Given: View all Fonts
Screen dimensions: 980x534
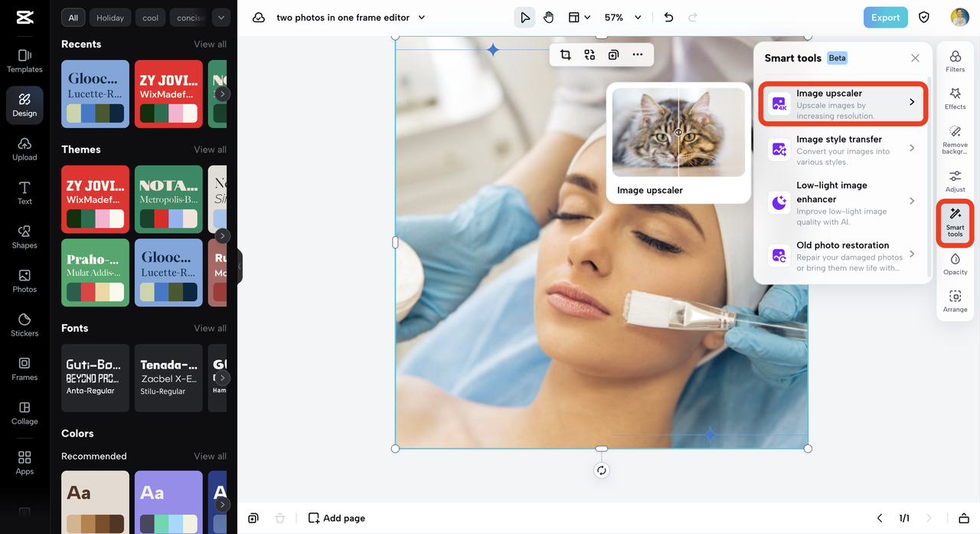Looking at the screenshot, I should [x=210, y=328].
